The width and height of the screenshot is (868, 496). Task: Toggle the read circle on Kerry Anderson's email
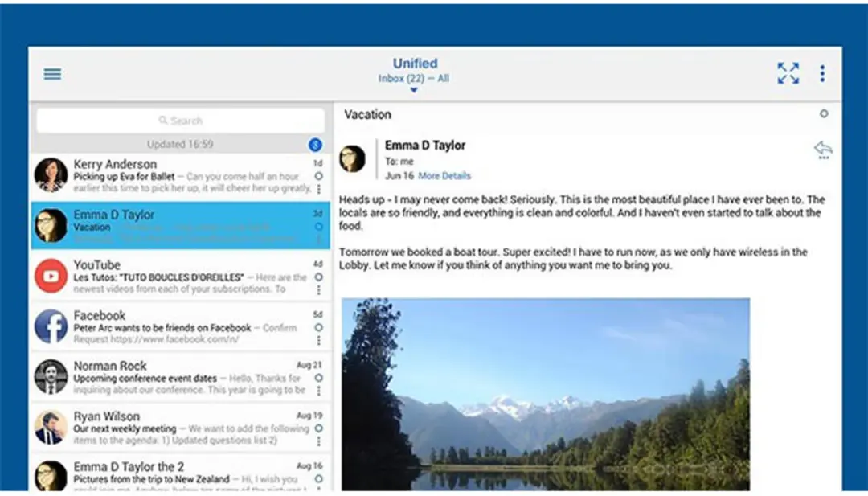[319, 176]
